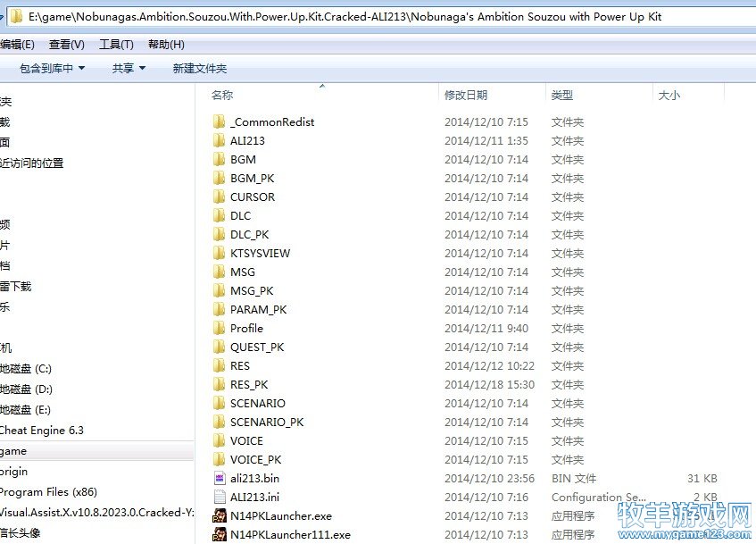
Task: Click the 31 KB size cell
Action: tap(702, 479)
